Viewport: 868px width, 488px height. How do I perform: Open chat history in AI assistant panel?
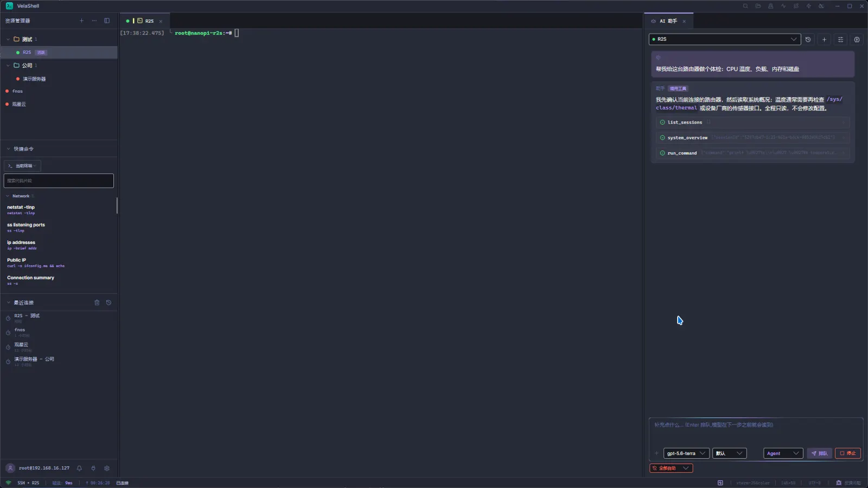pos(808,40)
